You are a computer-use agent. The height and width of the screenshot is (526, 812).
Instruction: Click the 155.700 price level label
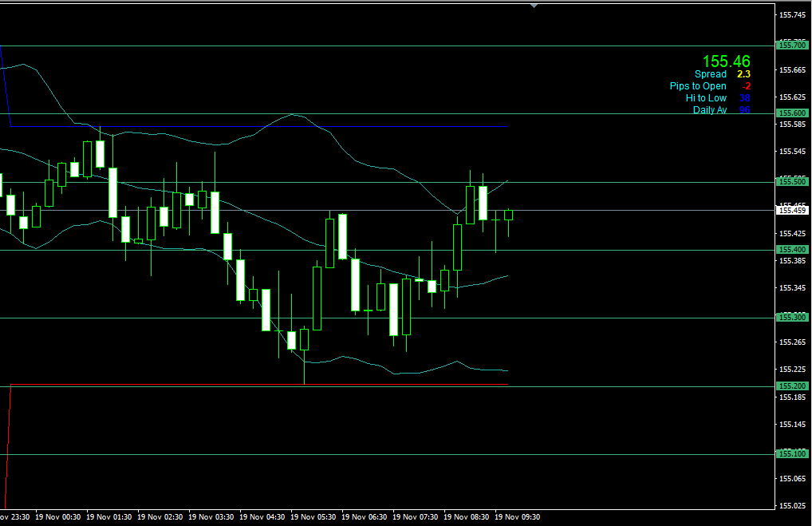pos(791,45)
